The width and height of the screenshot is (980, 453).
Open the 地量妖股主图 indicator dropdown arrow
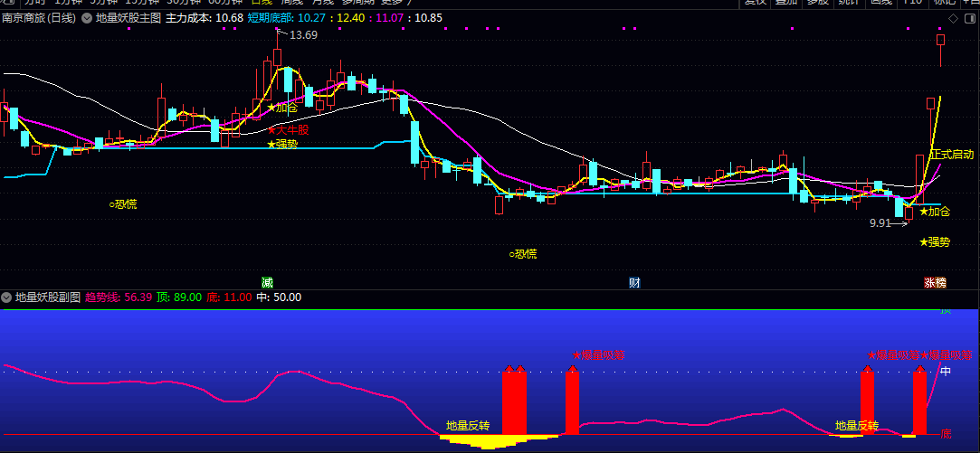point(87,18)
